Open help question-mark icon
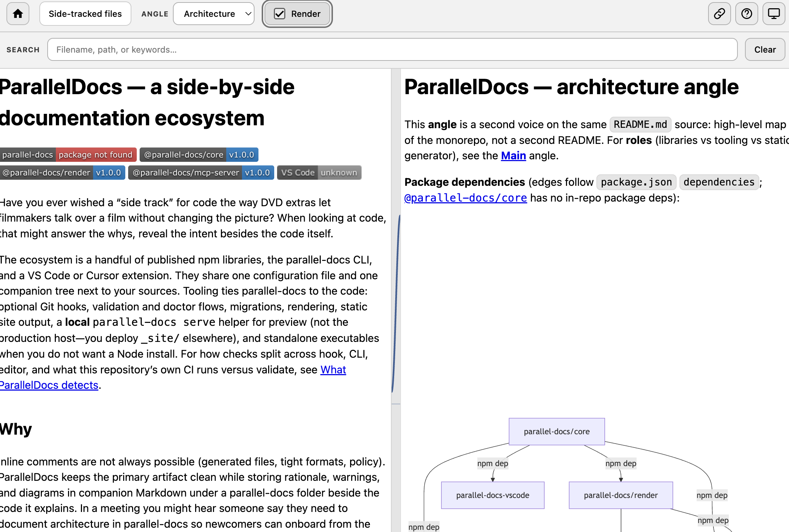Screen dimensions: 789x532 click(x=746, y=14)
